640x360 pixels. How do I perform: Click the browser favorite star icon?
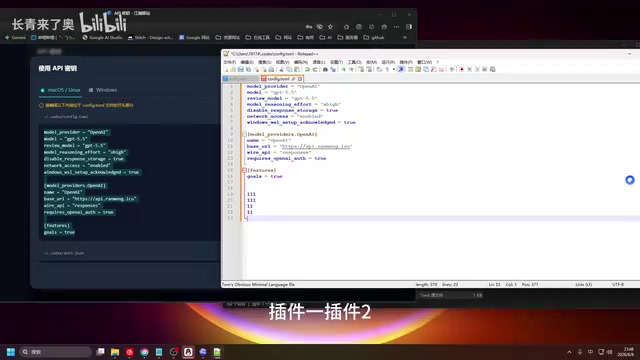click(x=330, y=27)
